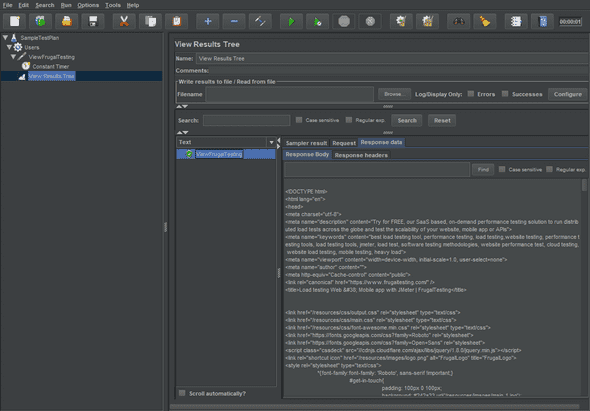This screenshot has height=411, width=590.
Task: Click the Shutdown toolbar icon
Action: [x=370, y=21]
